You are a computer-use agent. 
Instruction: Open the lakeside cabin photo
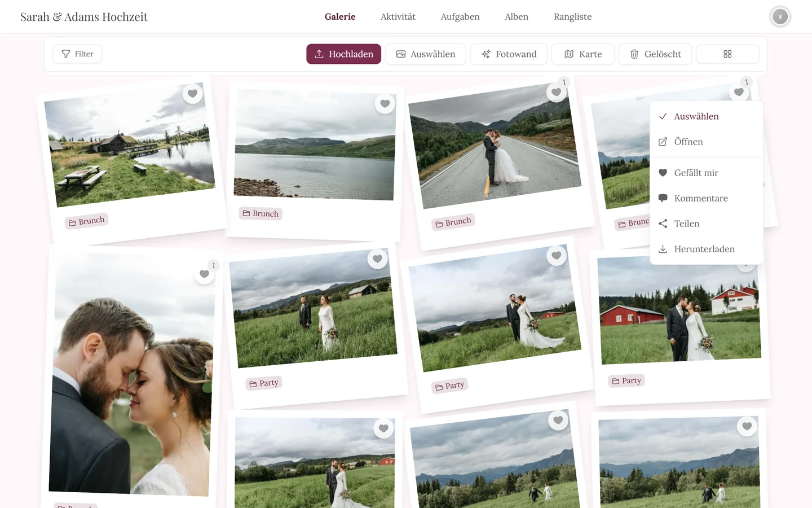pyautogui.click(x=130, y=145)
